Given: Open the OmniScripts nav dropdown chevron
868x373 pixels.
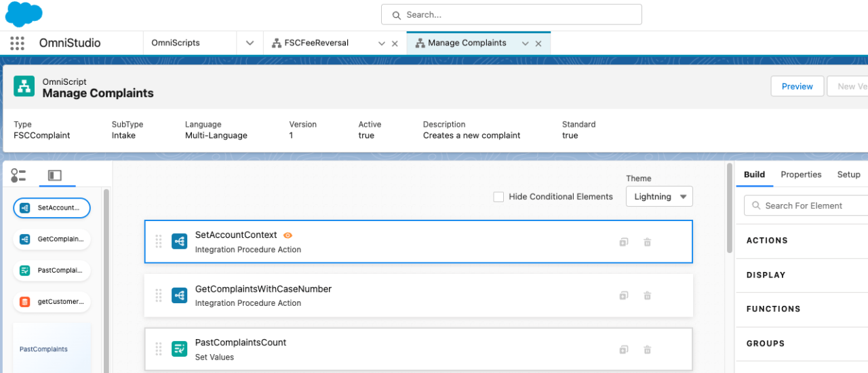Looking at the screenshot, I should click(x=250, y=43).
